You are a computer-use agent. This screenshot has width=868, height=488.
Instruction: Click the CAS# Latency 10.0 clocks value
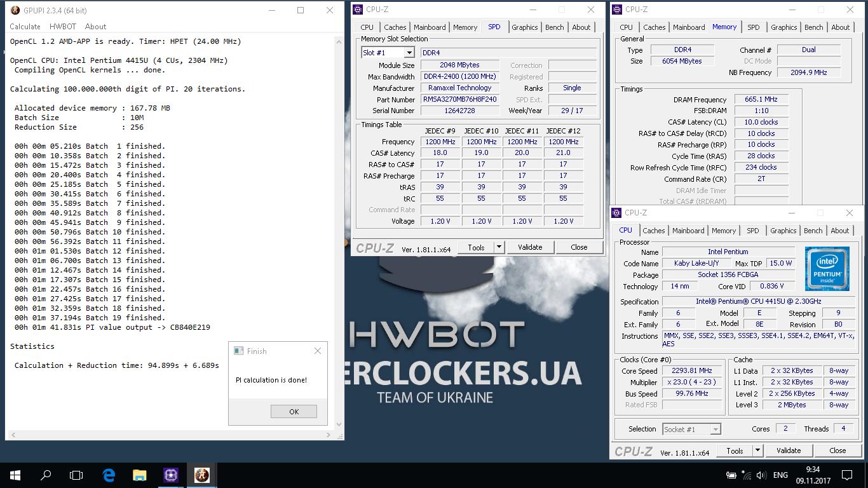(761, 122)
